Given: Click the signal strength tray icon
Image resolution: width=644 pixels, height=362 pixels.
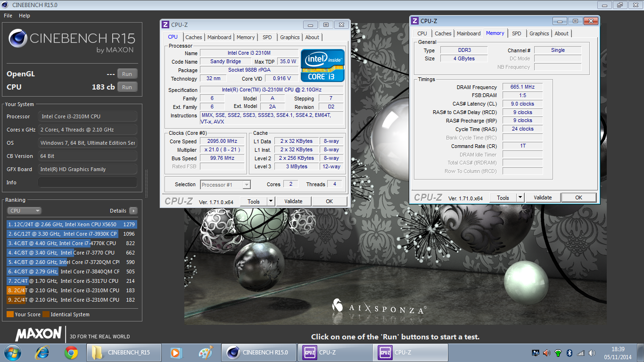Looking at the screenshot, I should coord(581,353).
